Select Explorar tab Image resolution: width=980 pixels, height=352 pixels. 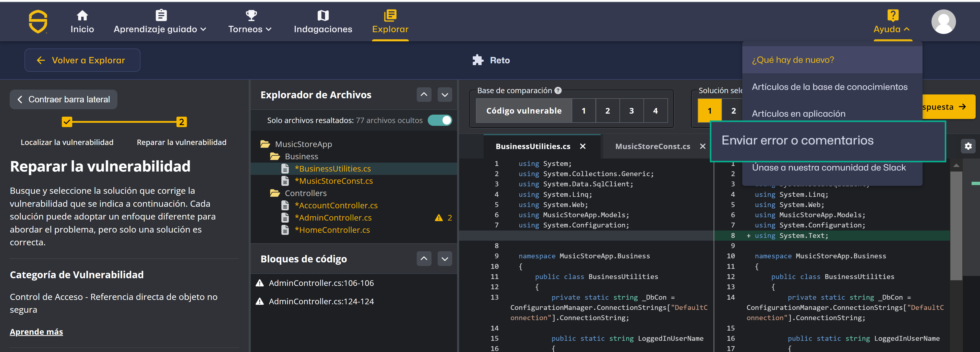[x=390, y=22]
